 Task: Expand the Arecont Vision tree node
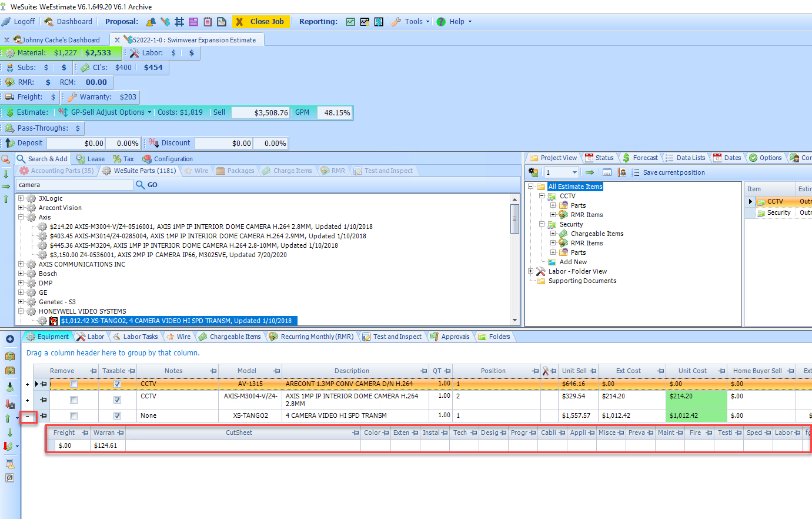(x=21, y=208)
